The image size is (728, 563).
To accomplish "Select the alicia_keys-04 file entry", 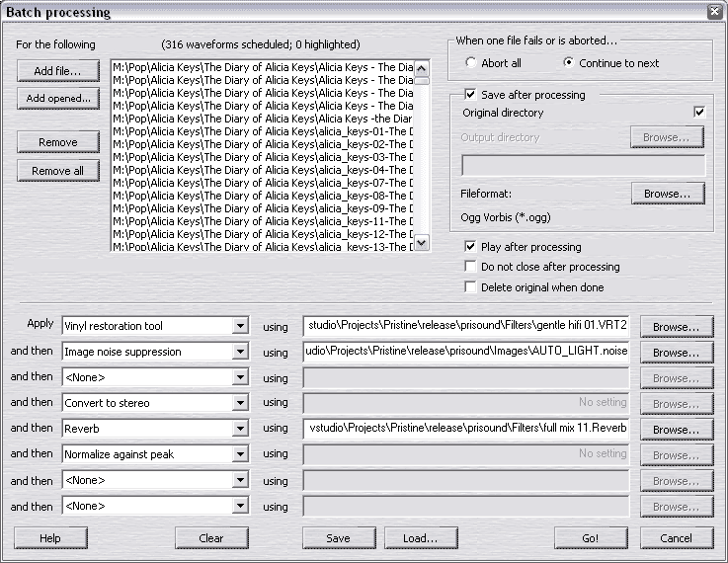I will pos(263,170).
